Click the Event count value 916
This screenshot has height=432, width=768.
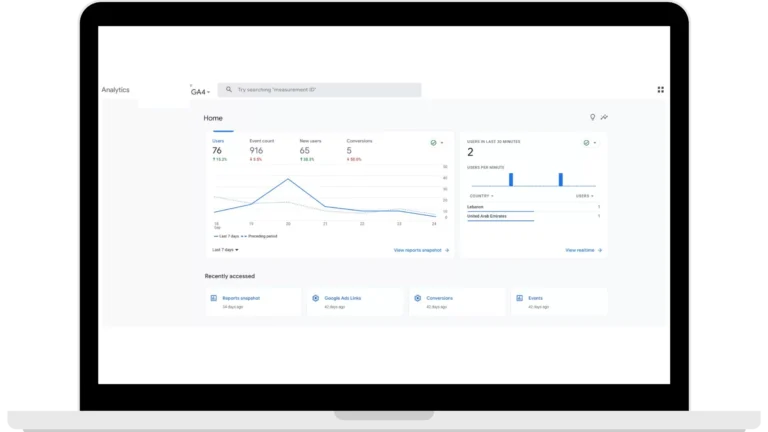coord(256,150)
